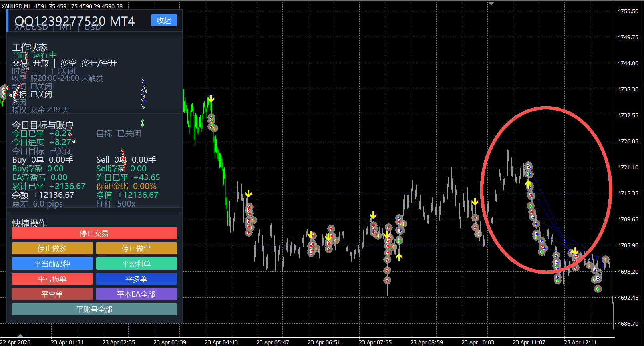This screenshot has width=644, height=346.
Task: Click the yellow down arrow near 10:03
Action: point(475,201)
